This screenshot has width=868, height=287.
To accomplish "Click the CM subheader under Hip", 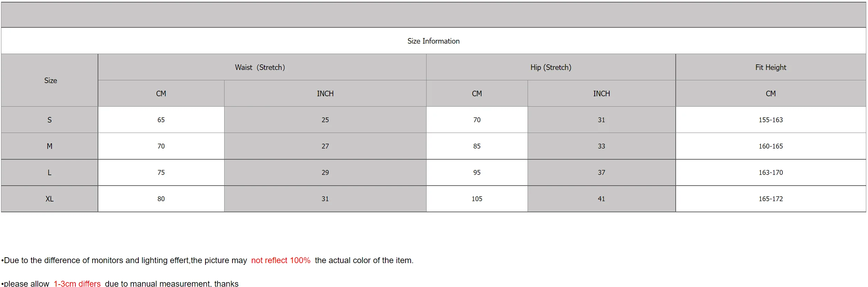I will point(477,93).
